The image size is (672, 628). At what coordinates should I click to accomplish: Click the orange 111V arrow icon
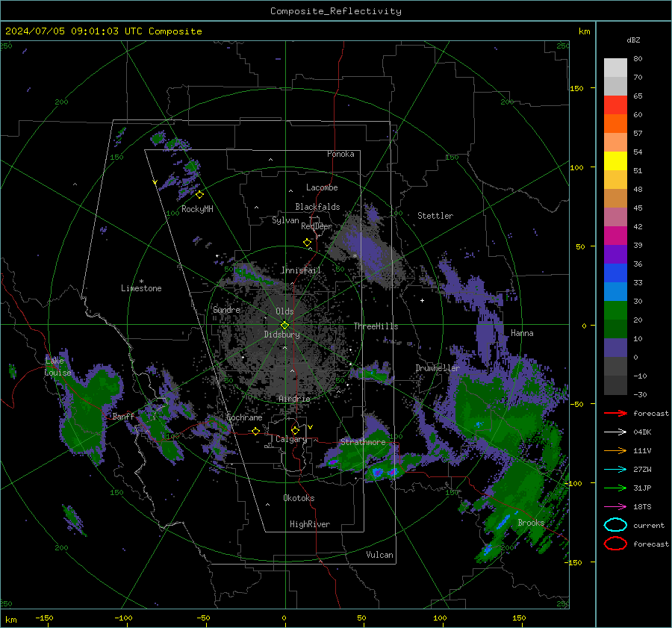coord(615,450)
